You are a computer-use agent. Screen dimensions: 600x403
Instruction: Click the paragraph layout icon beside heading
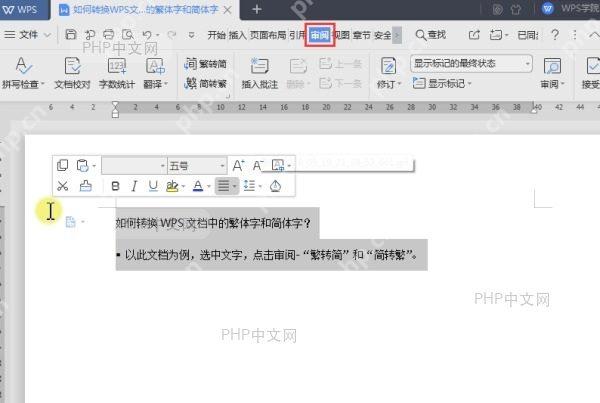(x=70, y=222)
